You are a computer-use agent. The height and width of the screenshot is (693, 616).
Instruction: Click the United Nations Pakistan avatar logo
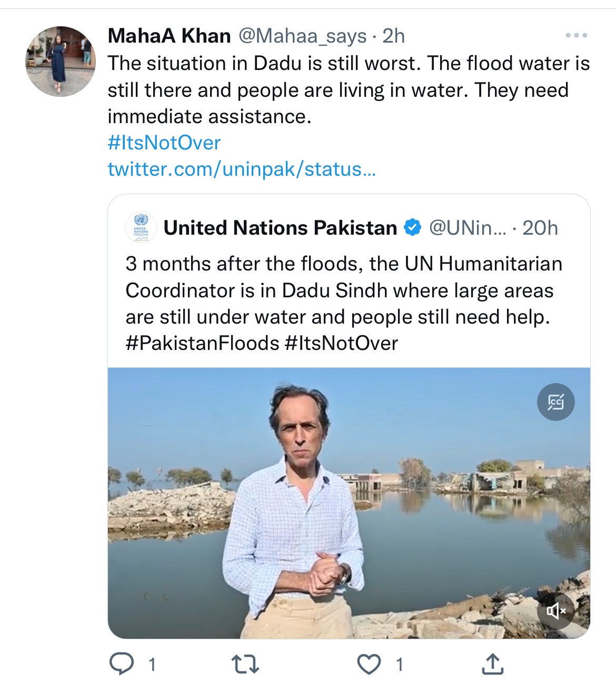tap(141, 228)
